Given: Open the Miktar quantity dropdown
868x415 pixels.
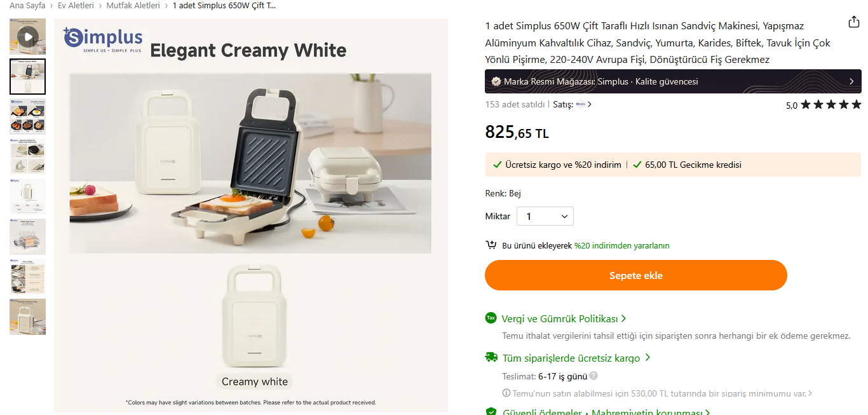Looking at the screenshot, I should 545,216.
